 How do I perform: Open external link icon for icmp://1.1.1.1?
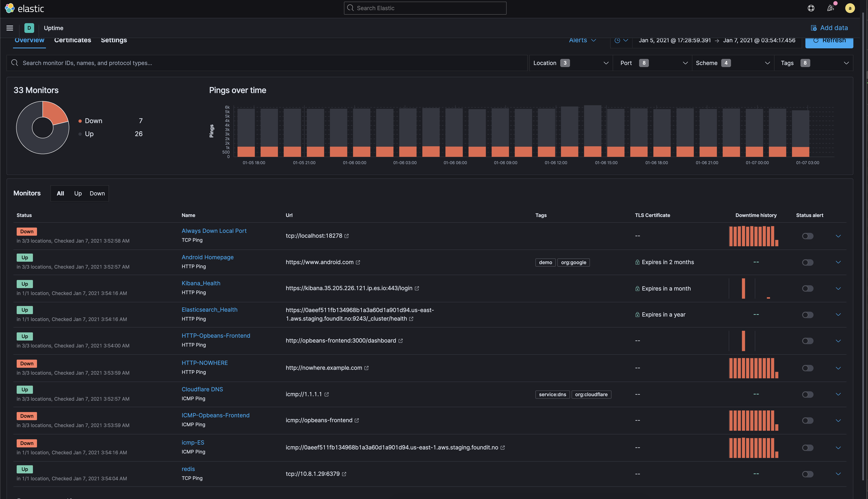327,395
